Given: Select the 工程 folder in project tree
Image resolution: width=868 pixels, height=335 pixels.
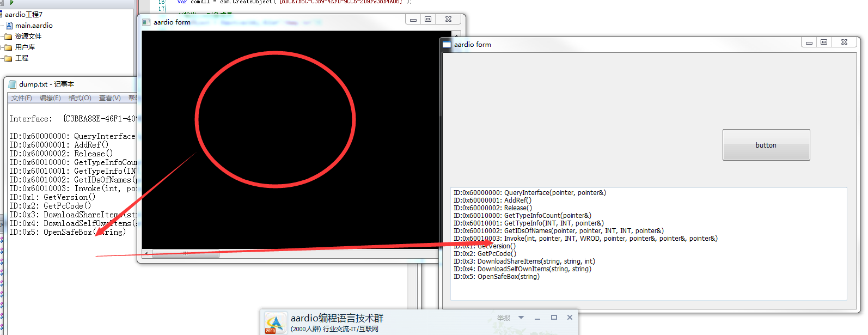Looking at the screenshot, I should tap(22, 58).
